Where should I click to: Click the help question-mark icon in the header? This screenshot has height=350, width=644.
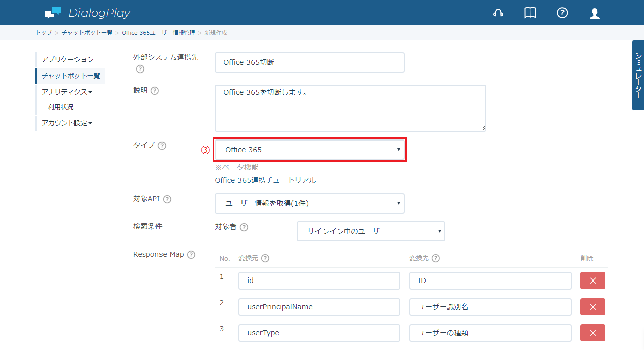(x=562, y=13)
